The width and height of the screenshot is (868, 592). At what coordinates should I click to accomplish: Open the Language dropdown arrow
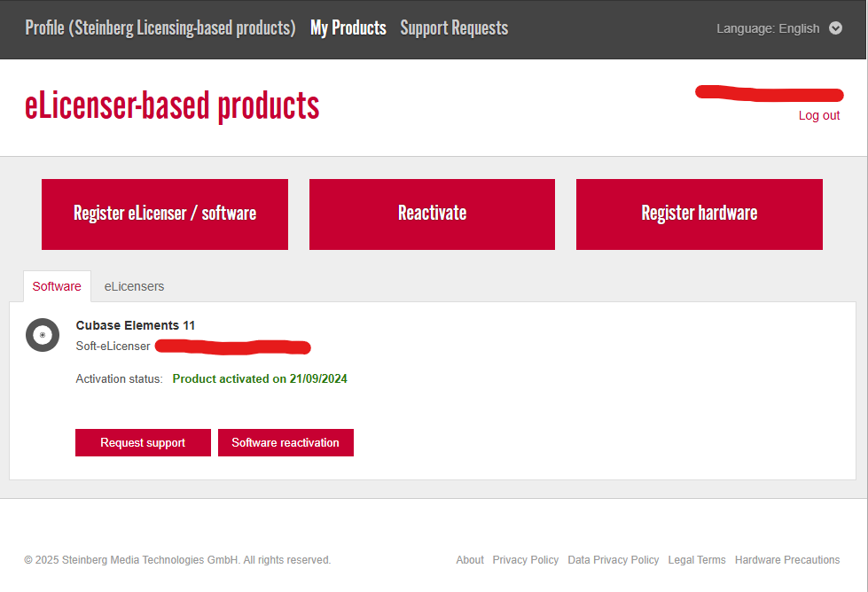click(x=835, y=28)
